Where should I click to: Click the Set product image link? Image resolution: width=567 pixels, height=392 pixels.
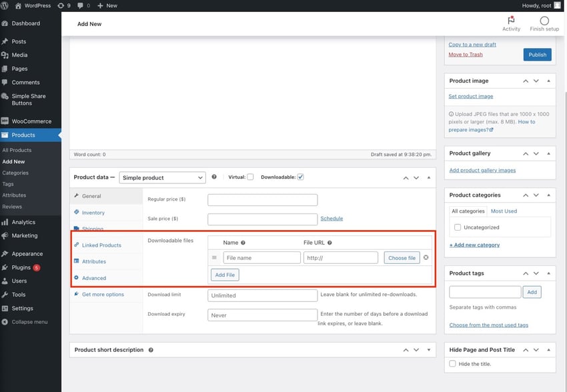tap(471, 96)
